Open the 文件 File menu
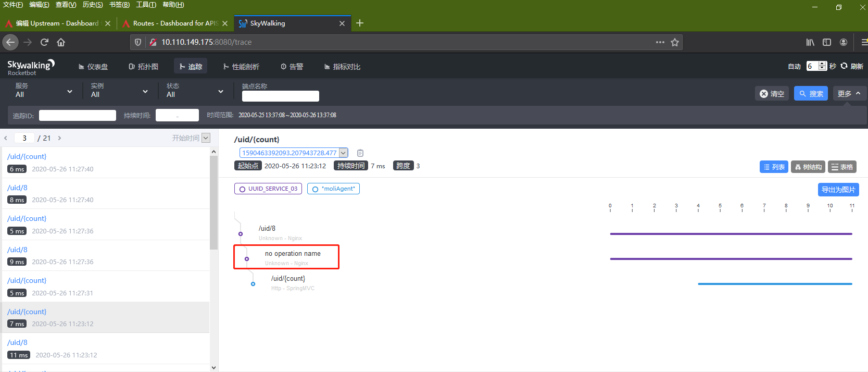 13,5
